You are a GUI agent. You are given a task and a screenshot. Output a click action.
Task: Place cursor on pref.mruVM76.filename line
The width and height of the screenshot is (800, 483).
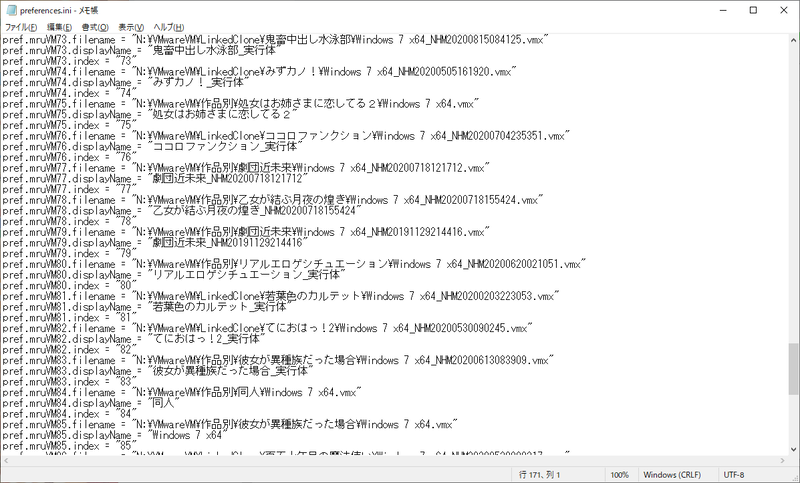286,136
